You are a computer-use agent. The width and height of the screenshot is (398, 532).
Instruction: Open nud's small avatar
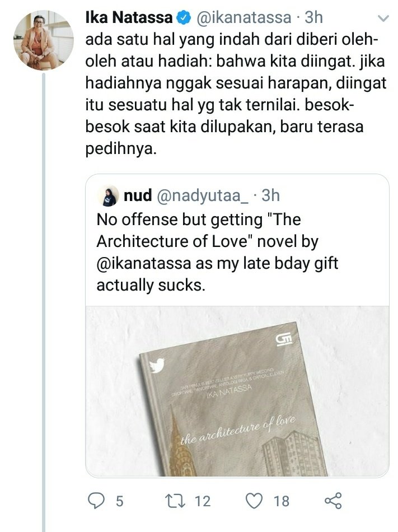[108, 196]
